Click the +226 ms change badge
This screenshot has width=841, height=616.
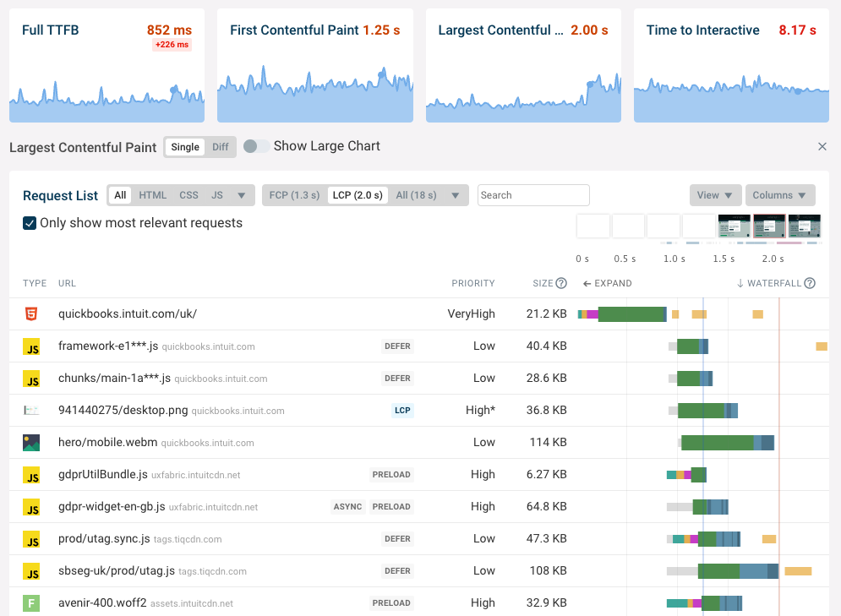pos(172,45)
